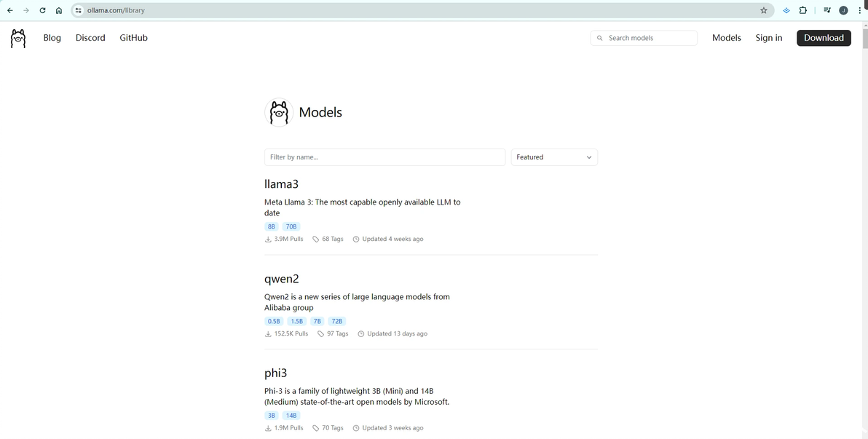Click the 70B tag under llama3
Image resolution: width=868 pixels, height=439 pixels.
pyautogui.click(x=291, y=226)
